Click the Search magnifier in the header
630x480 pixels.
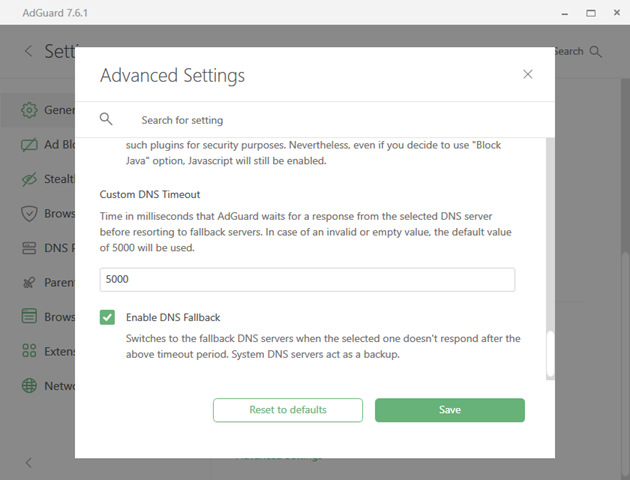597,52
